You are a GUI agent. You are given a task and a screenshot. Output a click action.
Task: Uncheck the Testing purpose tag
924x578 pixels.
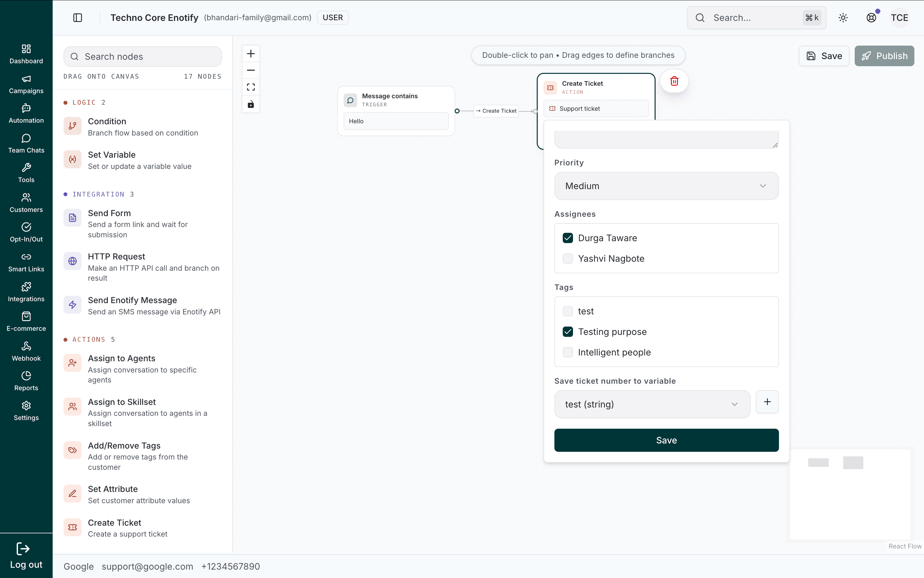[x=568, y=331]
